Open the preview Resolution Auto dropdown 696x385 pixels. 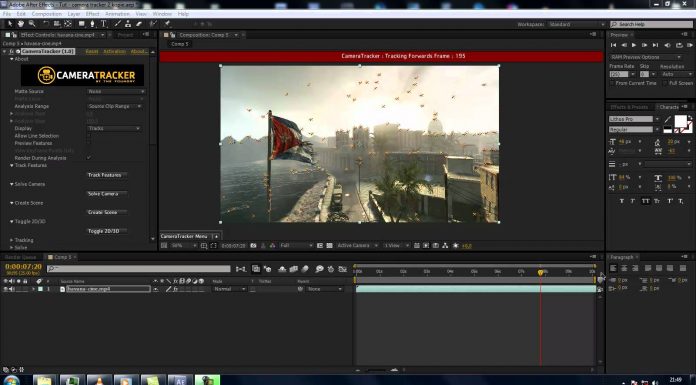click(x=676, y=74)
